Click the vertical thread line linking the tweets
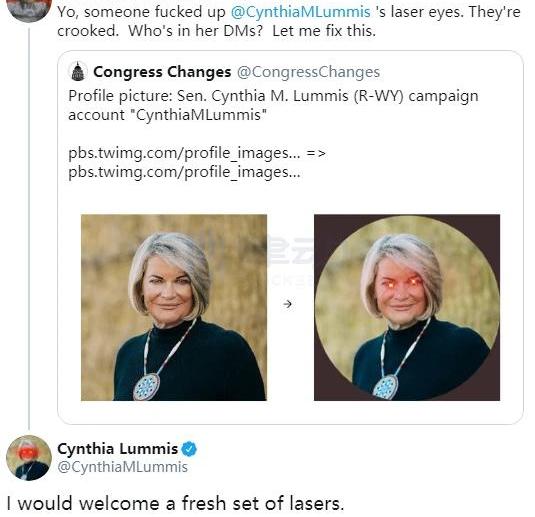The image size is (535, 517). click(x=29, y=229)
